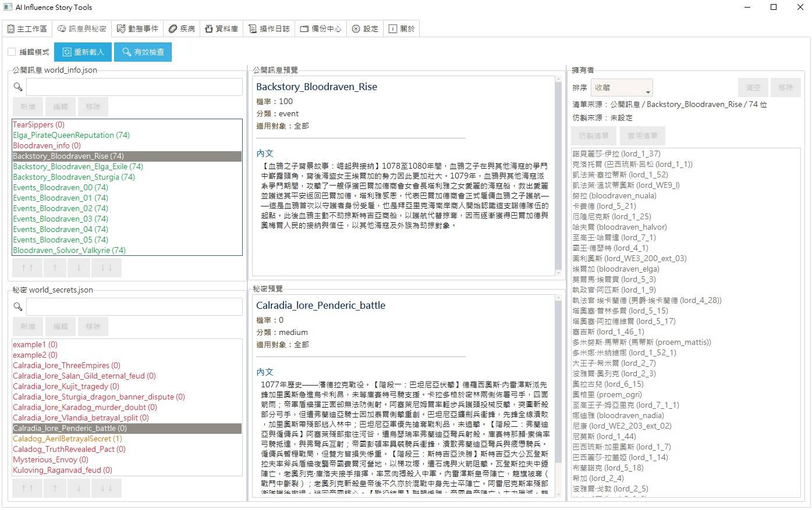The width and height of the screenshot is (812, 510).
Task: Click the 清空 button in 擁有者 panel
Action: tap(753, 87)
